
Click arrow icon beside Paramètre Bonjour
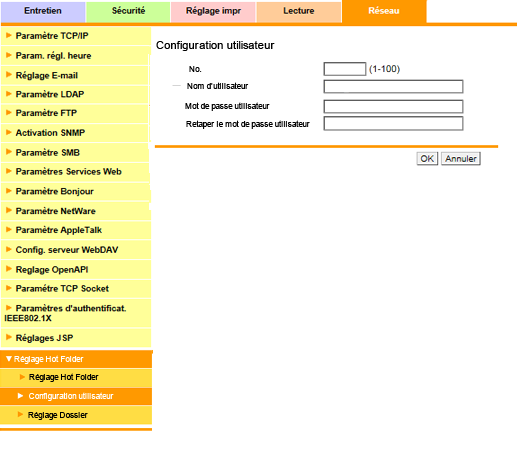click(x=9, y=191)
